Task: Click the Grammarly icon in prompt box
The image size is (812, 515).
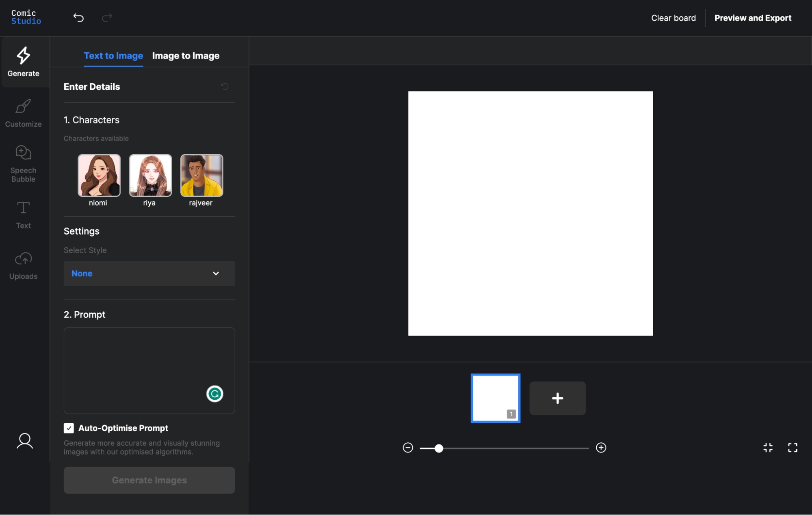Action: (214, 394)
